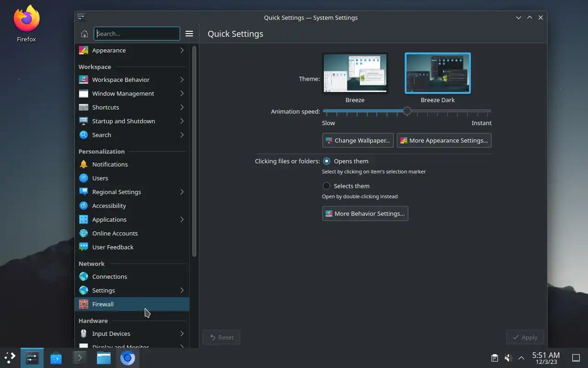Click the Change Wallpaper button
588x368 pixels.
pyautogui.click(x=358, y=140)
